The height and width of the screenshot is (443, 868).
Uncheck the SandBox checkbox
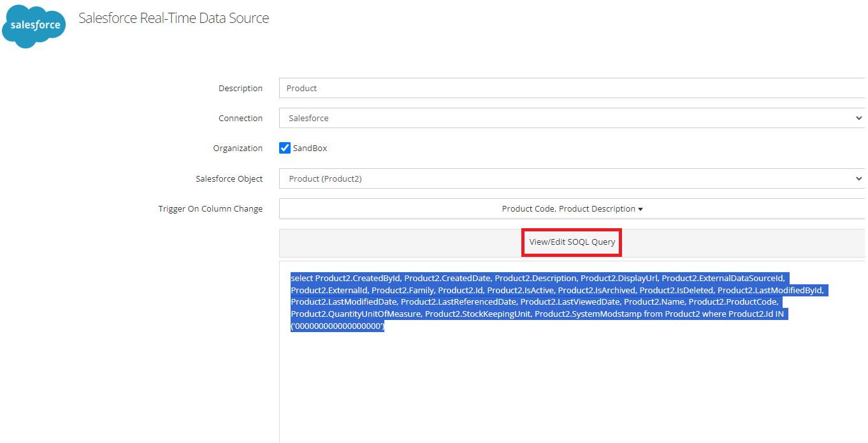pyautogui.click(x=285, y=148)
